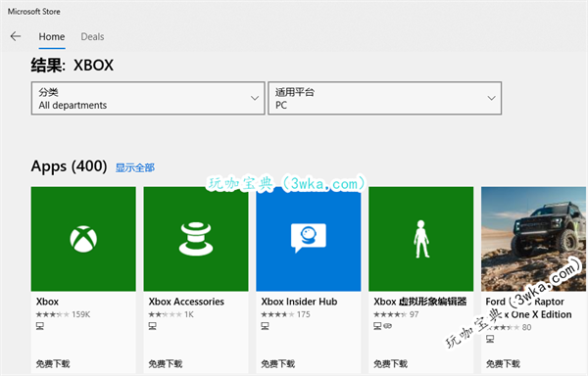Click the chevron in All departments box
The width and height of the screenshot is (588, 376).
click(x=255, y=98)
